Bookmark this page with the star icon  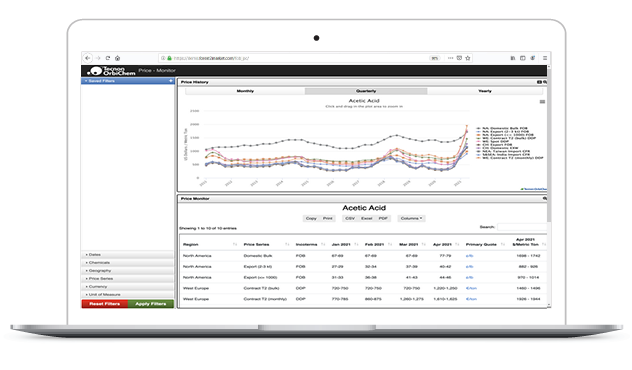468,58
